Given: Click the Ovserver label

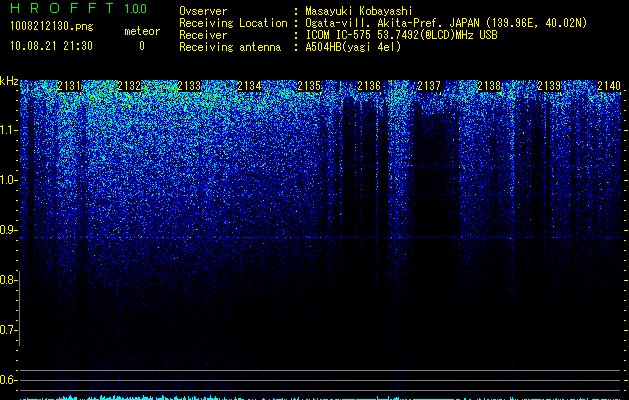Looking at the screenshot, I should pos(203,11).
